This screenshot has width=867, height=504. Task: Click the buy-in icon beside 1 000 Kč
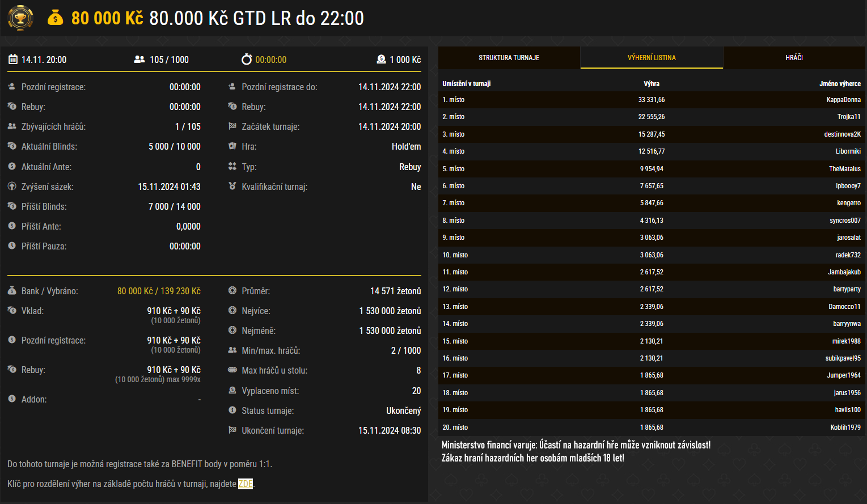click(x=381, y=60)
